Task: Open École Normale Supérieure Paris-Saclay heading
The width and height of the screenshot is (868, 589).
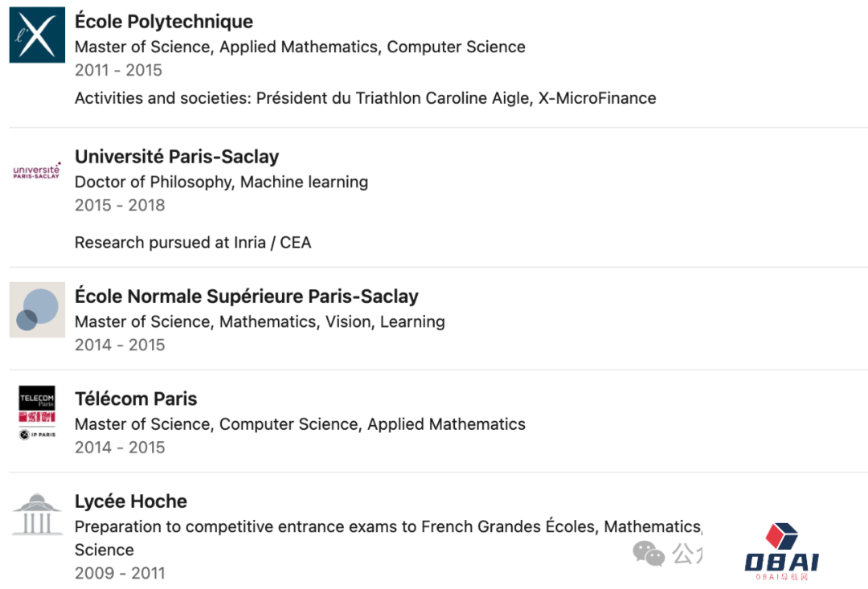Action: click(x=247, y=297)
